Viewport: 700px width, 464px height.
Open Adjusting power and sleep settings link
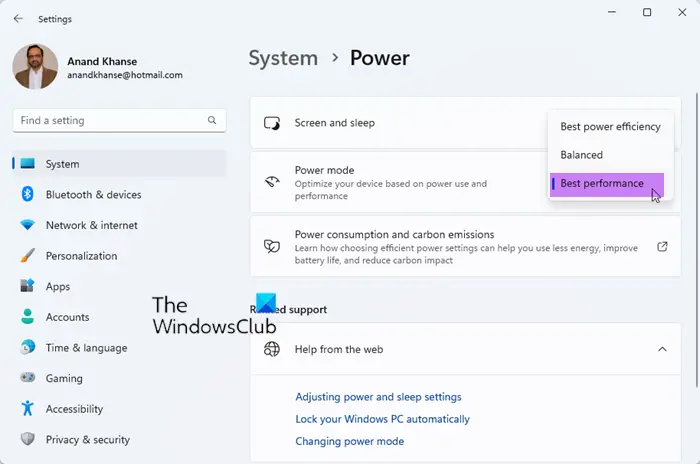pos(378,397)
